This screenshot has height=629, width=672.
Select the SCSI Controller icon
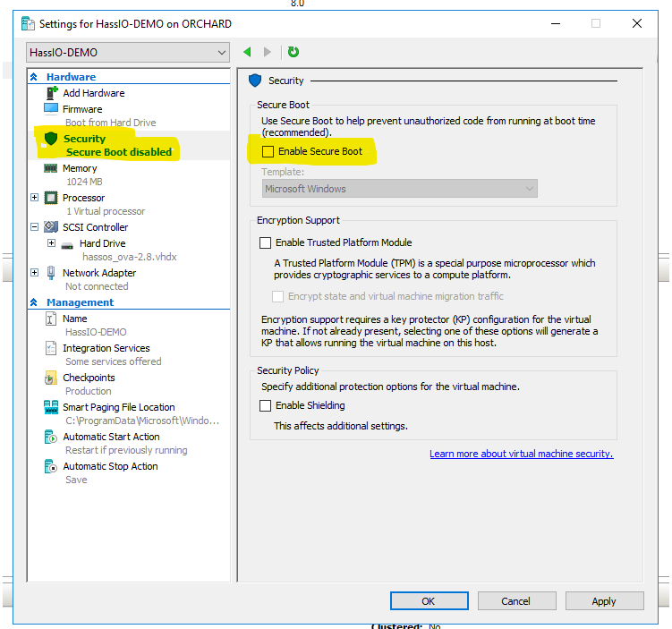coord(51,226)
